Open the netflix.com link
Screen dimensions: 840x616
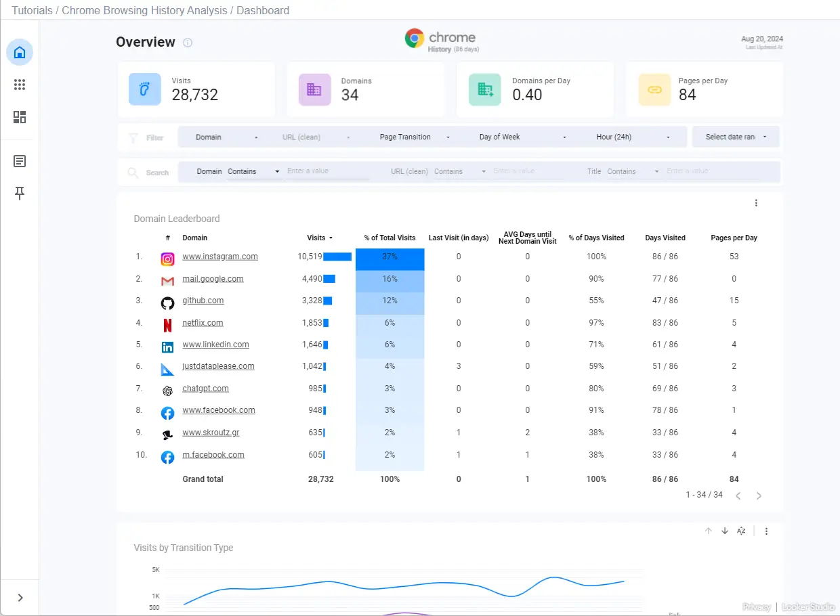click(x=203, y=323)
